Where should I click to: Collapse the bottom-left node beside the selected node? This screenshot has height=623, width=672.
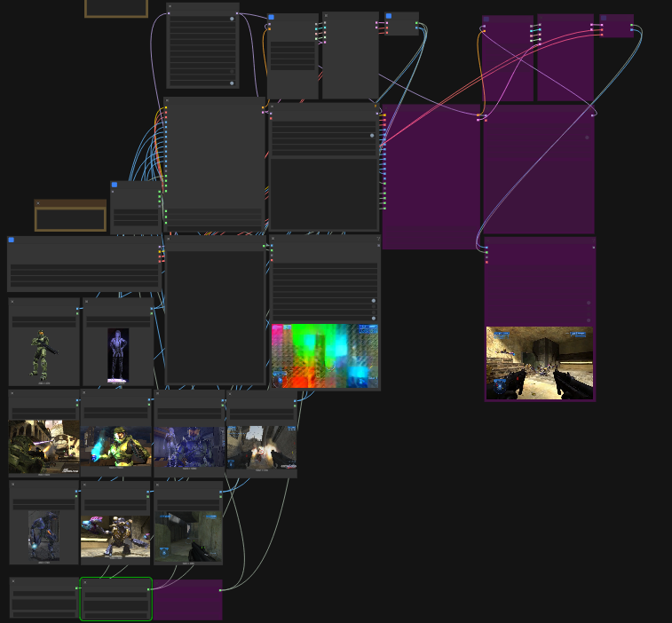13,581
